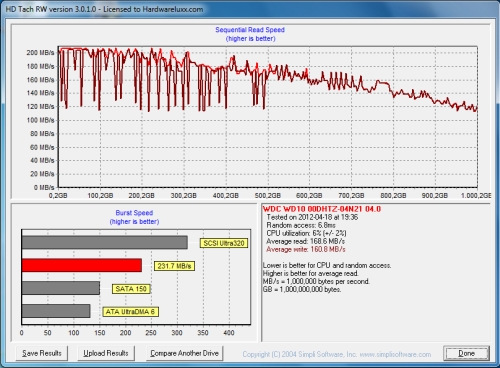Click the Average read 168.6 MB/s line
Image resolution: width=500 pixels, height=368 pixels.
(305, 241)
